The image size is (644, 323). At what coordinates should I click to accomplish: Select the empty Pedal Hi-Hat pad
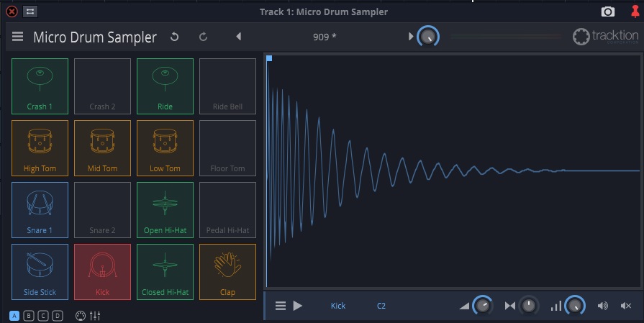coord(227,210)
